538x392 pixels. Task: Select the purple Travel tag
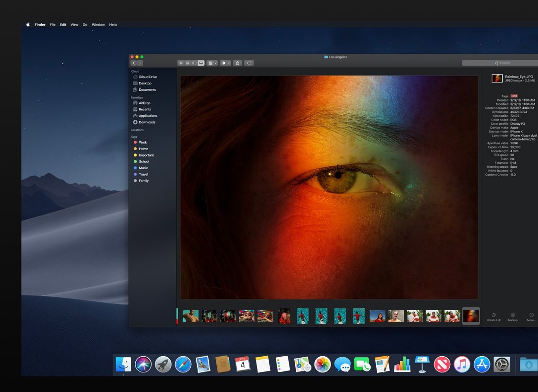pos(141,174)
